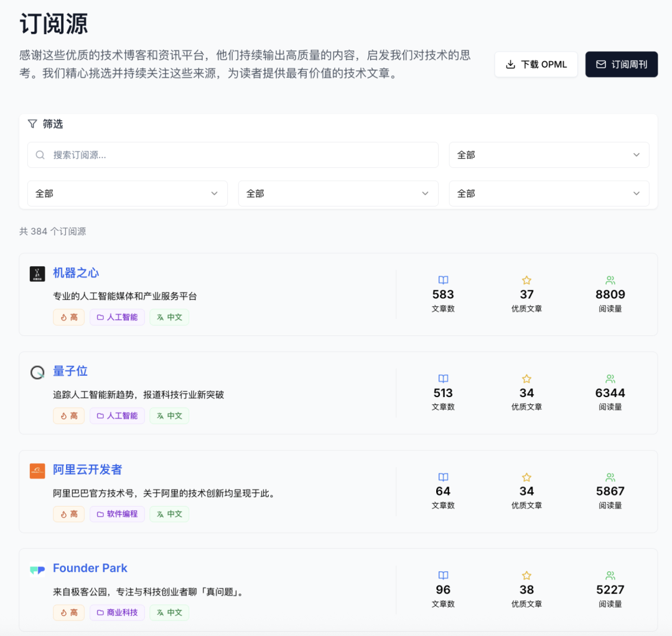Image resolution: width=672 pixels, height=636 pixels.
Task: Toggle the 商业科技 tag on Founder Park
Action: 117,612
